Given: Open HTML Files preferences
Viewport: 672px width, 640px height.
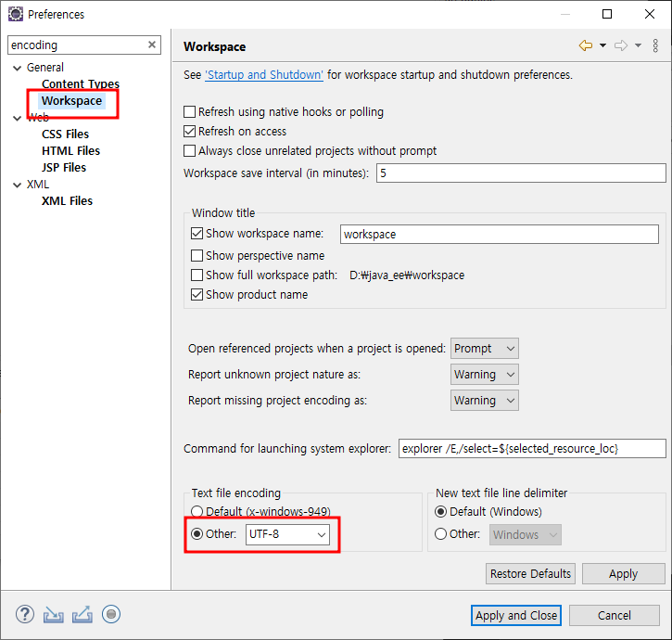Looking at the screenshot, I should 70,151.
